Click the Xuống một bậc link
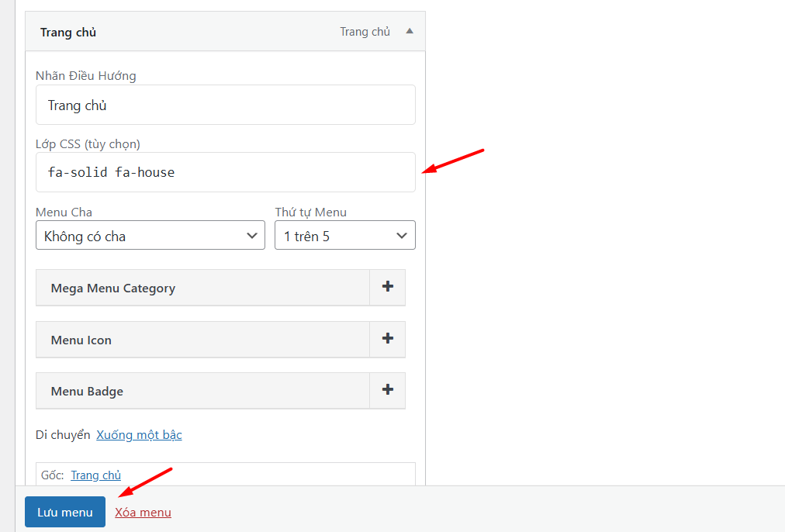 point(139,435)
